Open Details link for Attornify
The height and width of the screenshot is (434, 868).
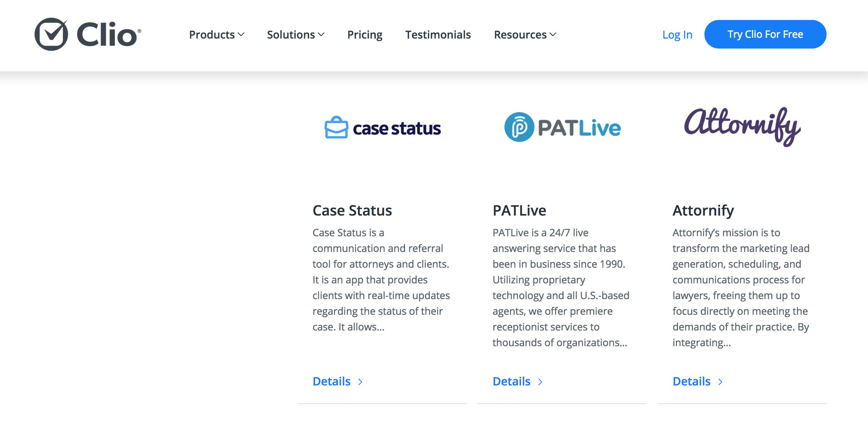click(698, 381)
